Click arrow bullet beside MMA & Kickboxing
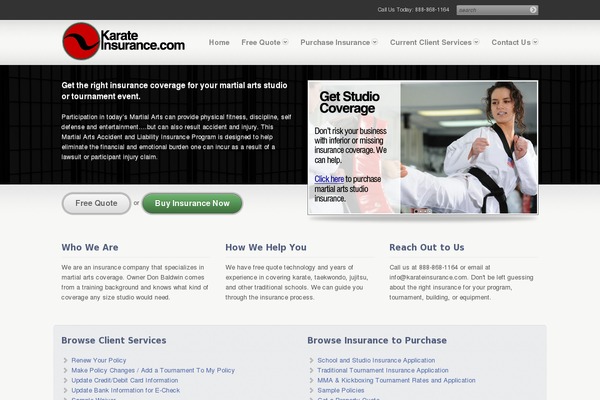Viewport: 600px width, 400px height. coord(311,380)
